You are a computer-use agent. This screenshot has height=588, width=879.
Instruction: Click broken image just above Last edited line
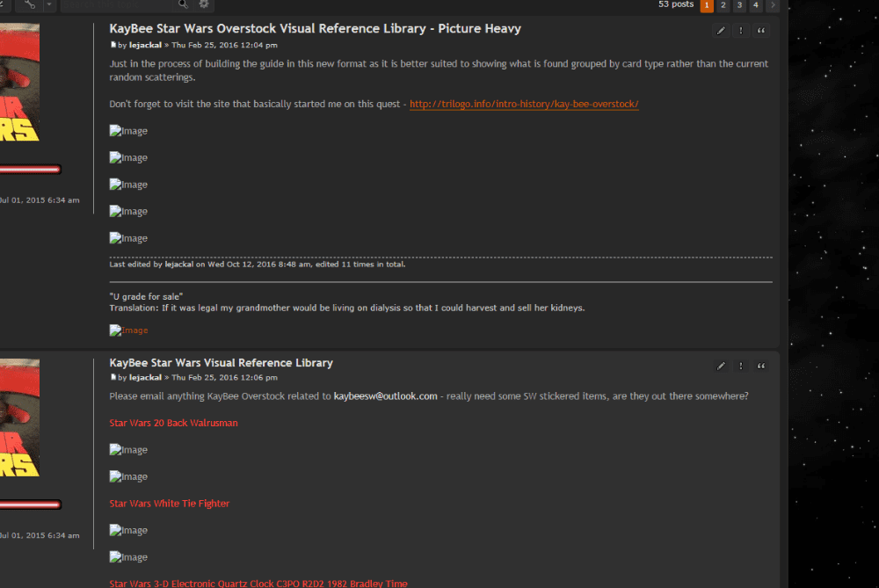coord(128,238)
